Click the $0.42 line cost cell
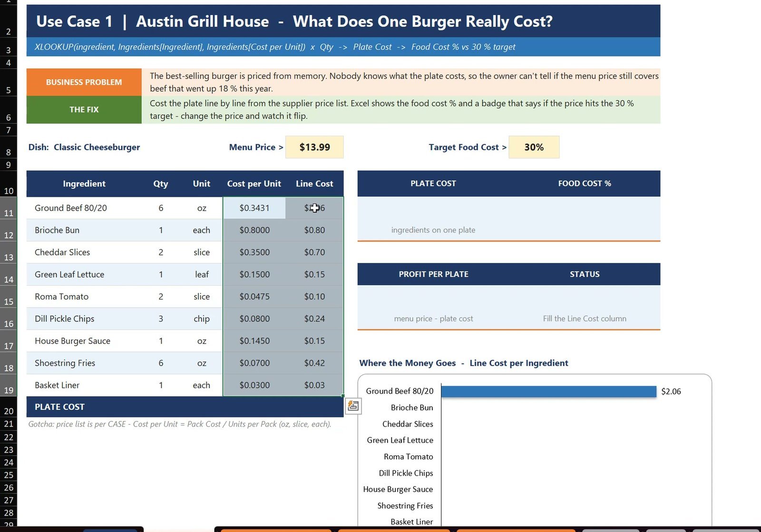Image resolution: width=761 pixels, height=532 pixels. pos(314,363)
